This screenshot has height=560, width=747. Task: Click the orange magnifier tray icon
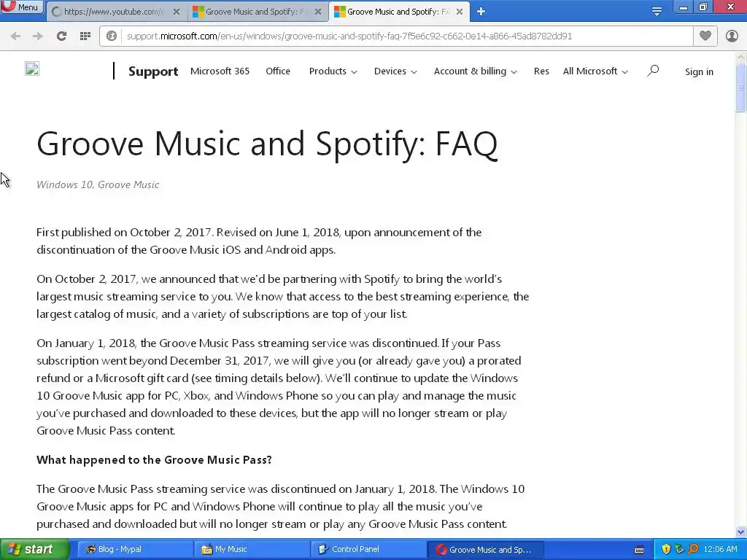point(693,550)
